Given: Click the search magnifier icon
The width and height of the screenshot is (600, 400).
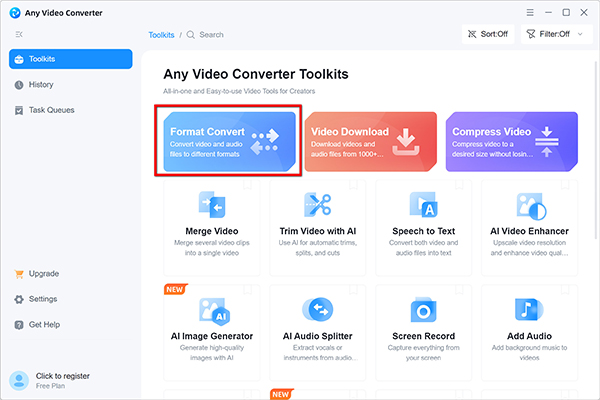Looking at the screenshot, I should coord(191,35).
